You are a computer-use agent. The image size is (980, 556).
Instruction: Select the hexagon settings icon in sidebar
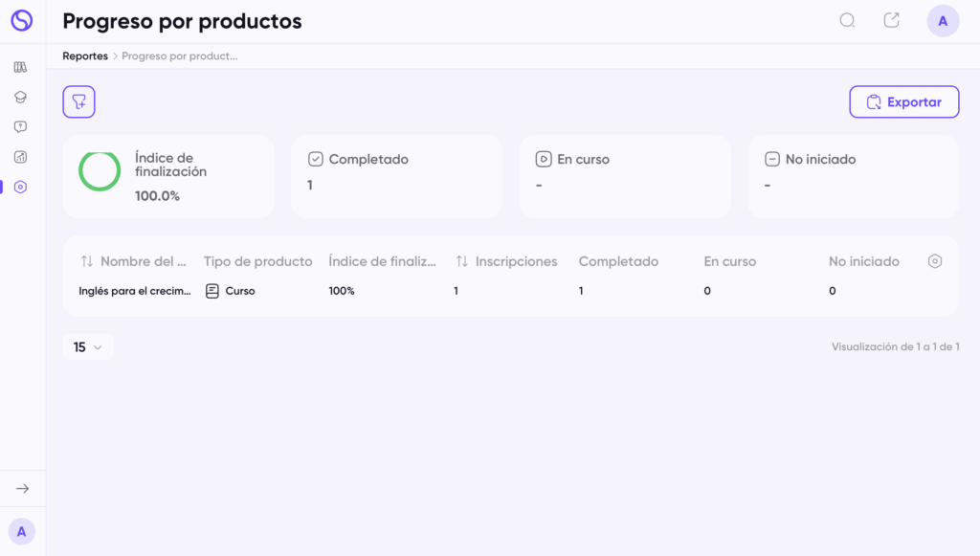tap(21, 187)
